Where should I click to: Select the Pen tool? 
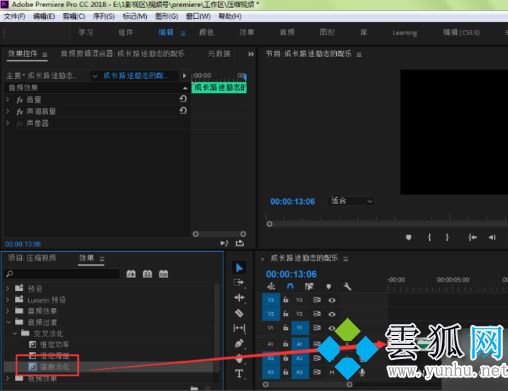pyautogui.click(x=239, y=343)
